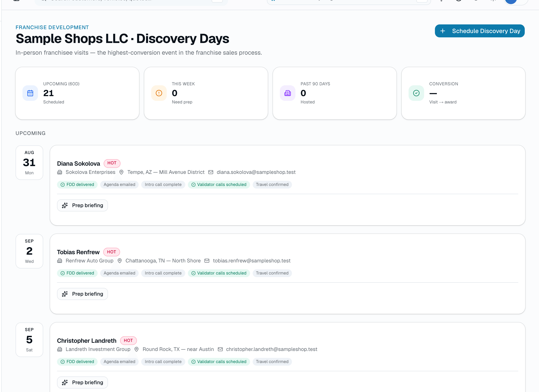
Task: Click the location pin beside Round Rock, TX
Action: pos(137,349)
